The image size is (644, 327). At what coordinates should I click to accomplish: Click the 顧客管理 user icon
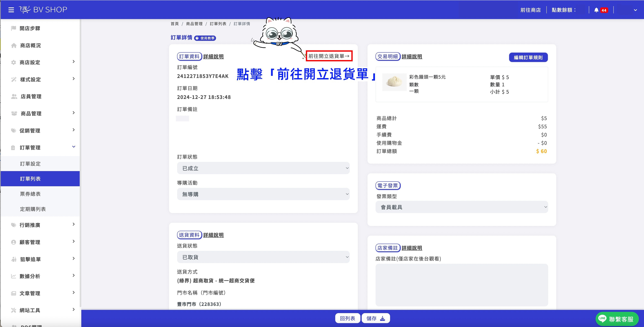[14, 242]
